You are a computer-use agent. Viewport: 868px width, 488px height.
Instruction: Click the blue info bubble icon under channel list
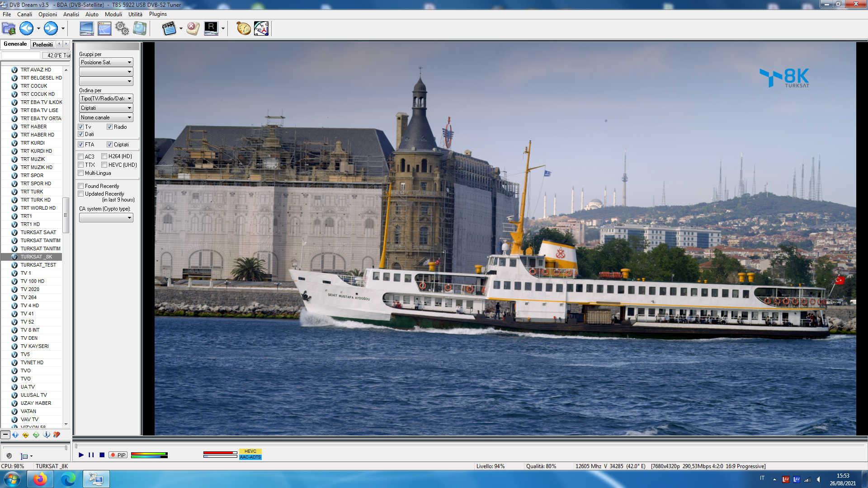click(x=47, y=435)
